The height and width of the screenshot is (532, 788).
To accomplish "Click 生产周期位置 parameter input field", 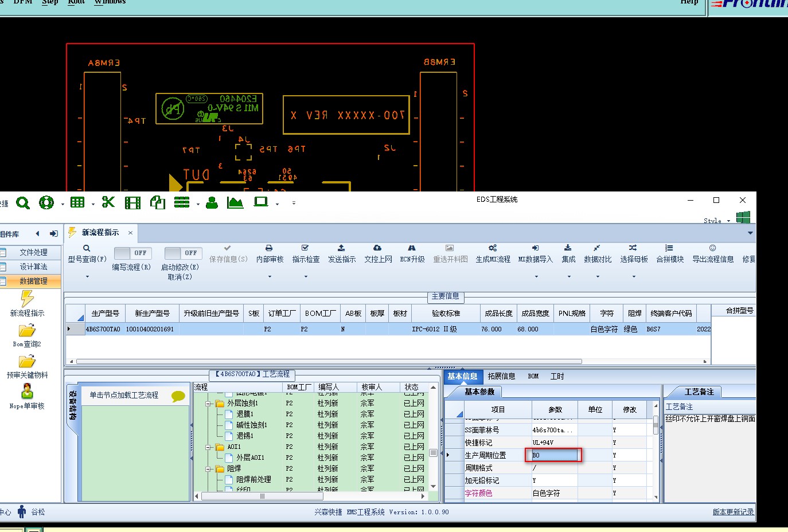I will tap(554, 455).
